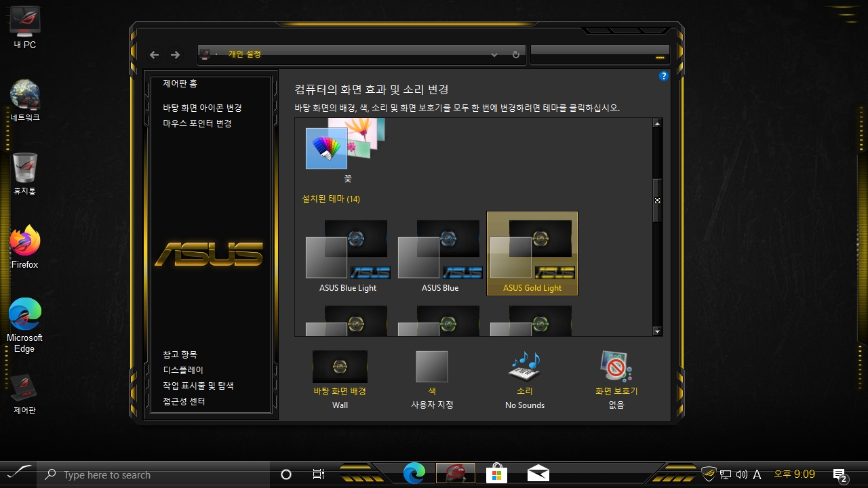The image size is (868, 488).
Task: Click the Type here to search box
Action: (153, 475)
